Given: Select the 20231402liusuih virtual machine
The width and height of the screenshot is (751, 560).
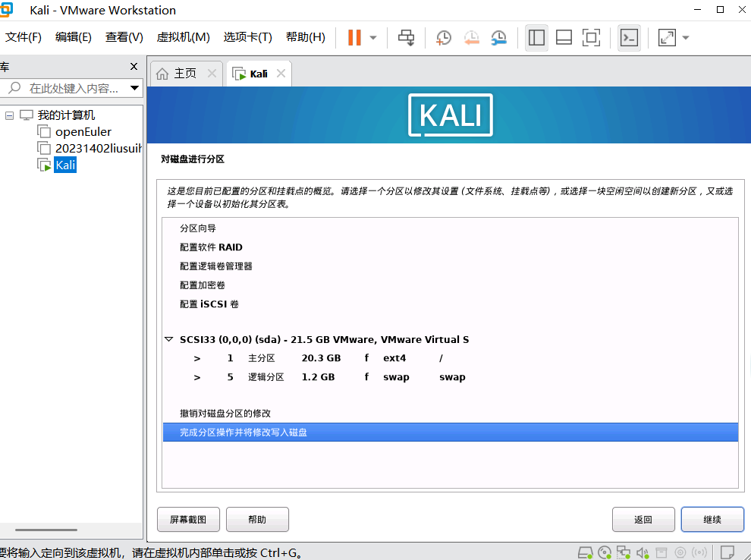Looking at the screenshot, I should click(x=98, y=149).
